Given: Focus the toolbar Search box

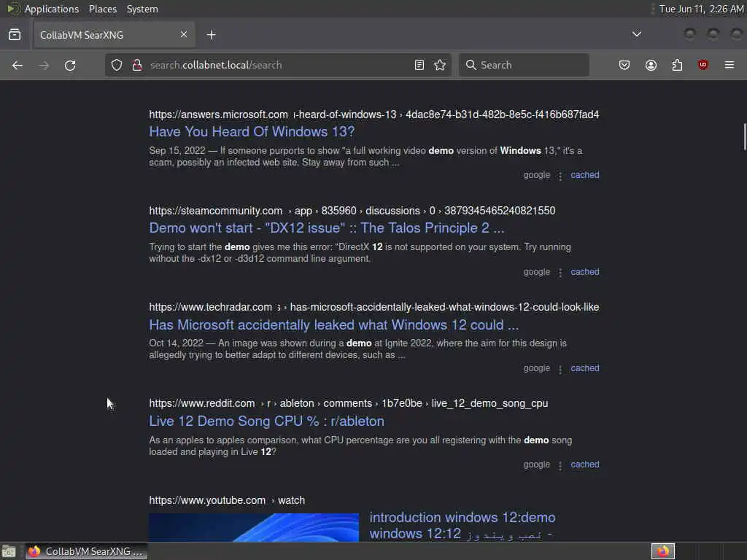Looking at the screenshot, I should coord(524,65).
